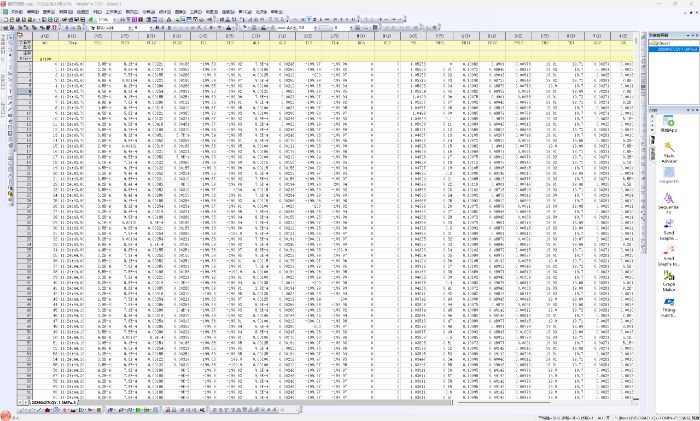Click the Line plot icon in bottom toolbar
Image resolution: width=700 pixels, height=421 pixels.
click(21, 410)
